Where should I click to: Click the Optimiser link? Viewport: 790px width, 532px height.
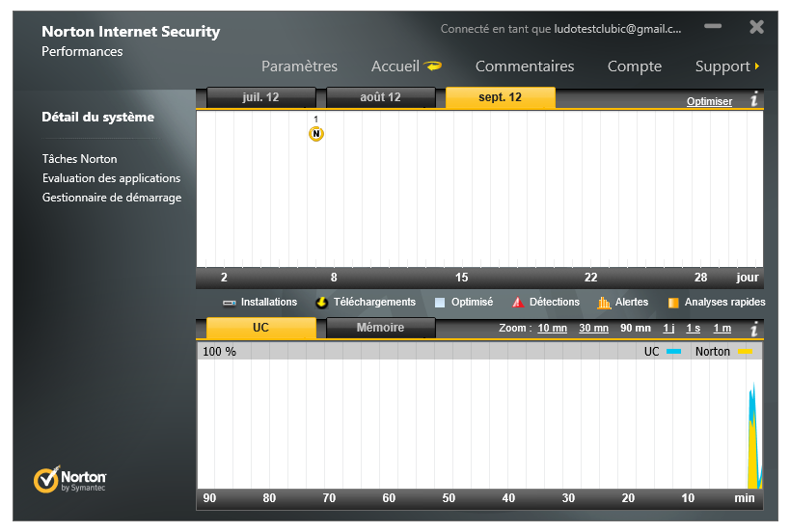(x=709, y=101)
